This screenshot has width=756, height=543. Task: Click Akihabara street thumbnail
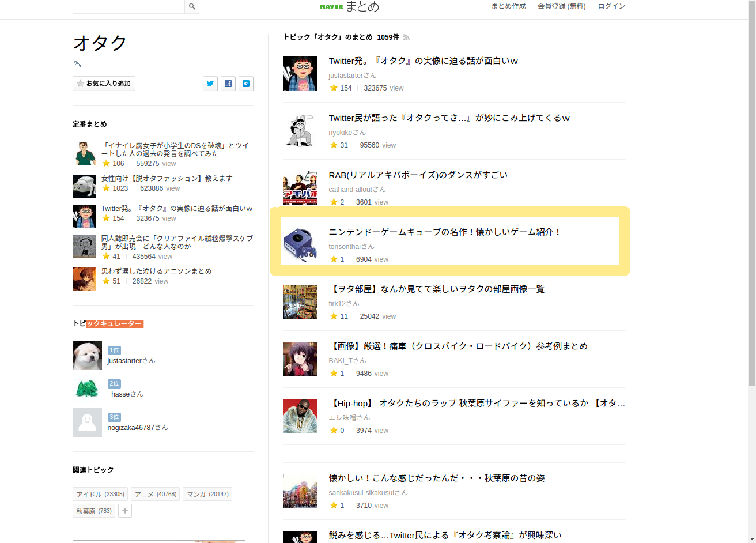300,491
